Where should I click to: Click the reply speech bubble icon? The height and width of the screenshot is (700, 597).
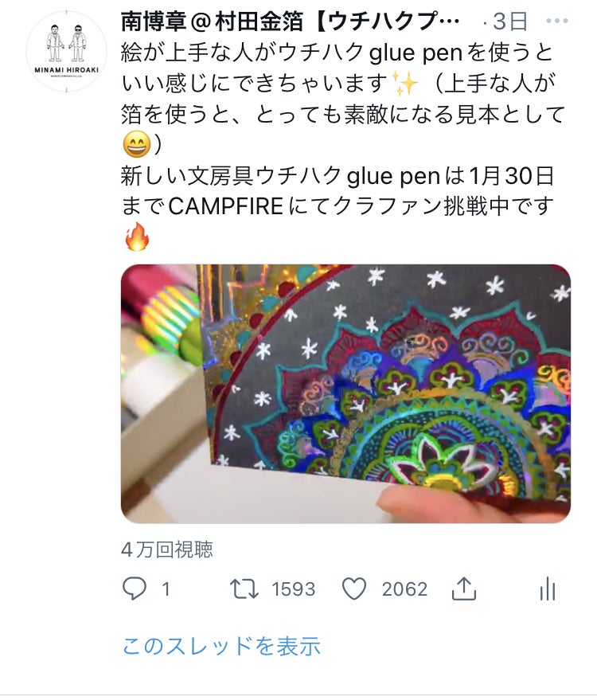pos(134,589)
